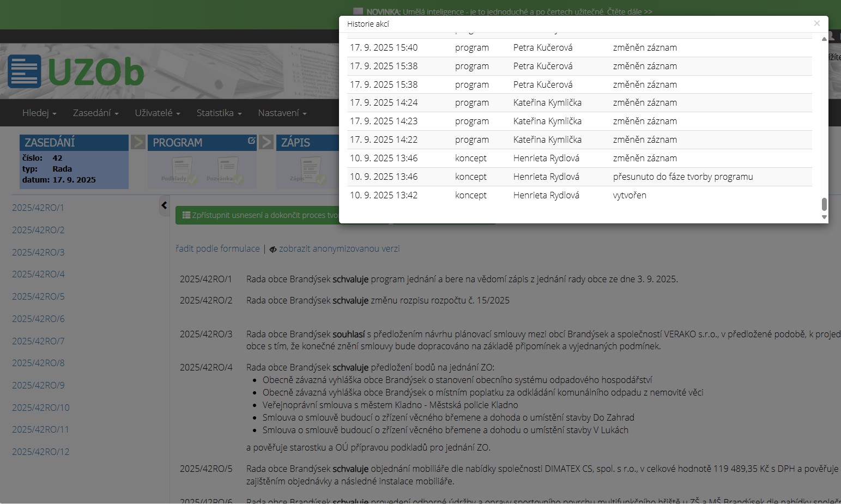Screen dimensions: 841x504
Task: Open the Podklady document icon
Action: pos(181,169)
